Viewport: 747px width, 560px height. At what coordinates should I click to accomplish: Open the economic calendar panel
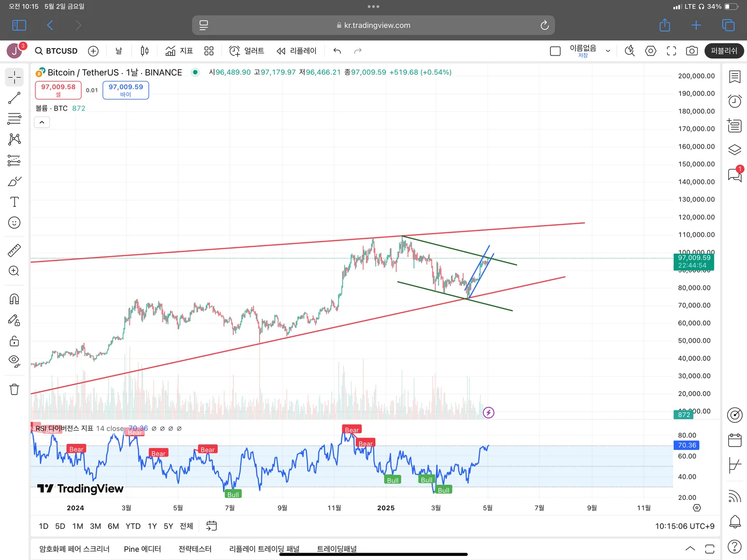(735, 440)
